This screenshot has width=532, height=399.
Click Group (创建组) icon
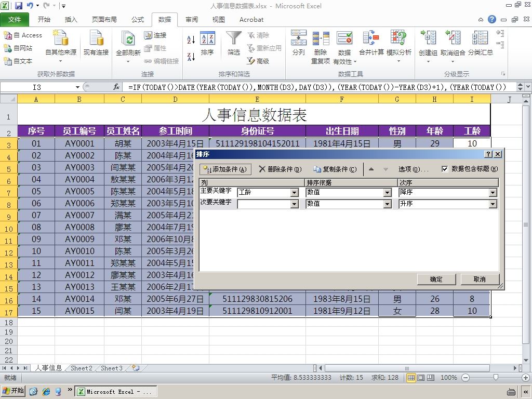(x=428, y=38)
